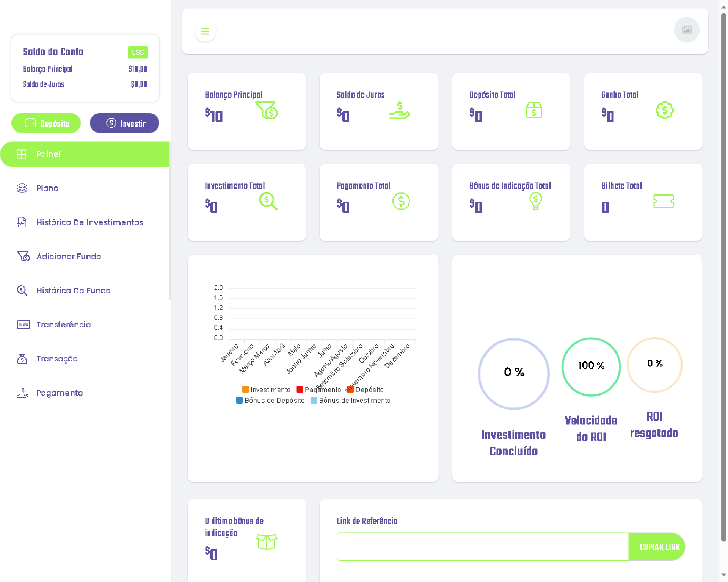Open Histórico De Investimentos in sidebar
This screenshot has height=582, width=728.
tap(89, 222)
